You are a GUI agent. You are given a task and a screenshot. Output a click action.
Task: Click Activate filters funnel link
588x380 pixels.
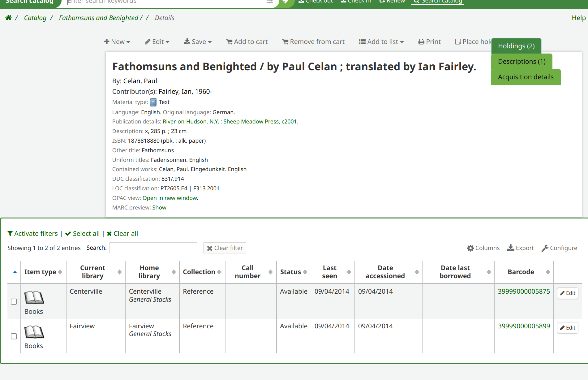(33, 234)
